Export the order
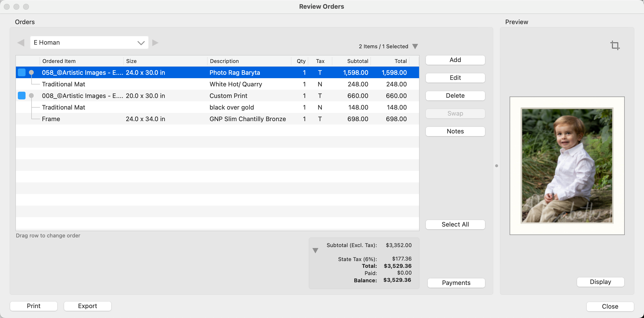 (87, 306)
